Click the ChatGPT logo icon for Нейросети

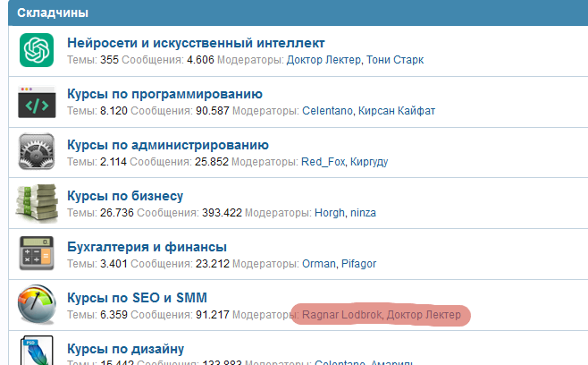tap(37, 50)
